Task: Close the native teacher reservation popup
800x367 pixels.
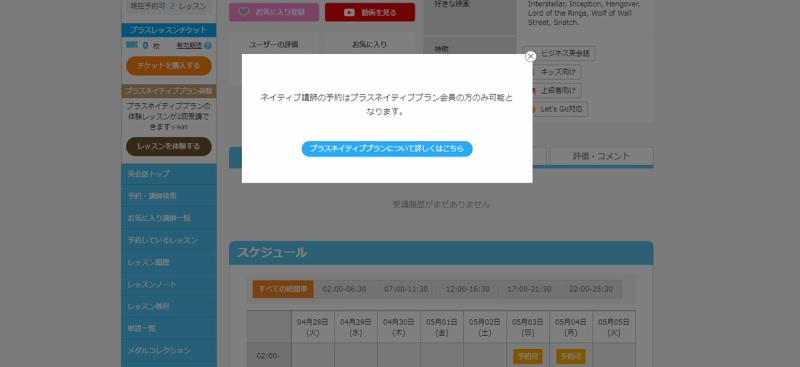Action: 530,56
